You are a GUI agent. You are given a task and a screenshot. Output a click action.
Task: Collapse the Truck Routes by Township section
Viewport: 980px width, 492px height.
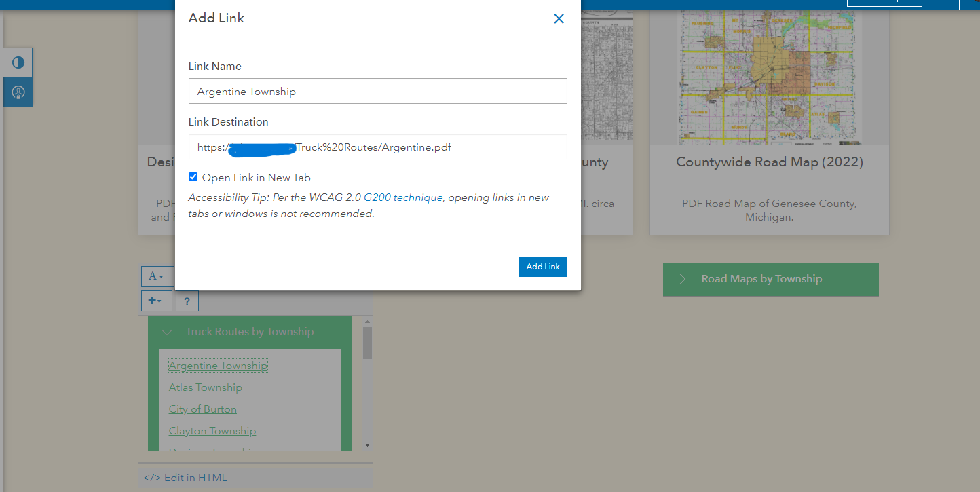point(167,332)
